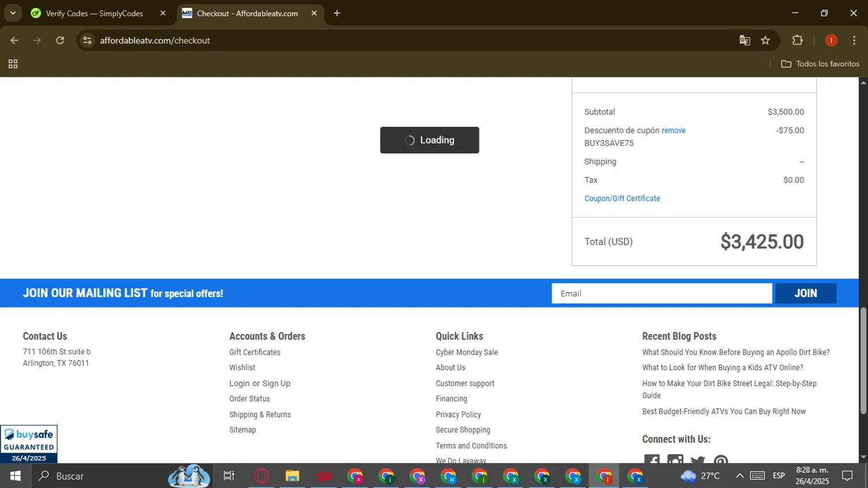Open the weather widget showing 27°C
This screenshot has height=488, width=868.
click(701, 476)
